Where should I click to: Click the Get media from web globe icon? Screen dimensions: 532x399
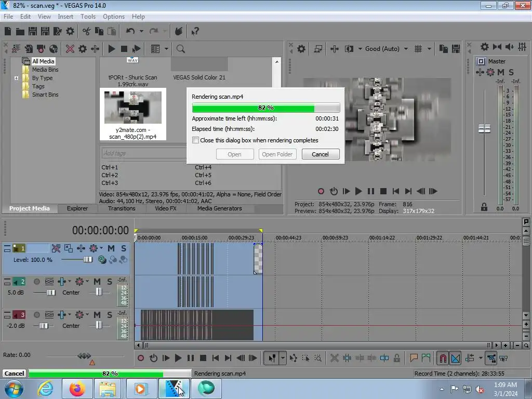(x=54, y=49)
